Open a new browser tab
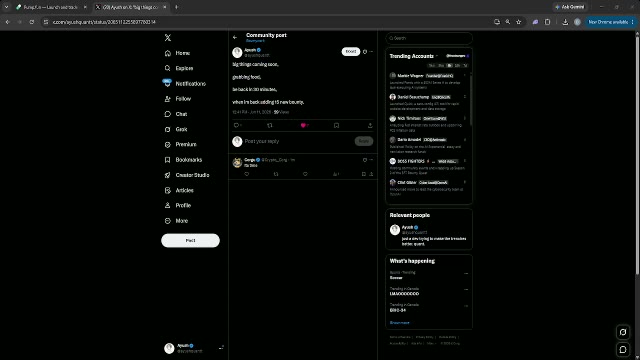This screenshot has height=360, width=640. click(x=176, y=7)
